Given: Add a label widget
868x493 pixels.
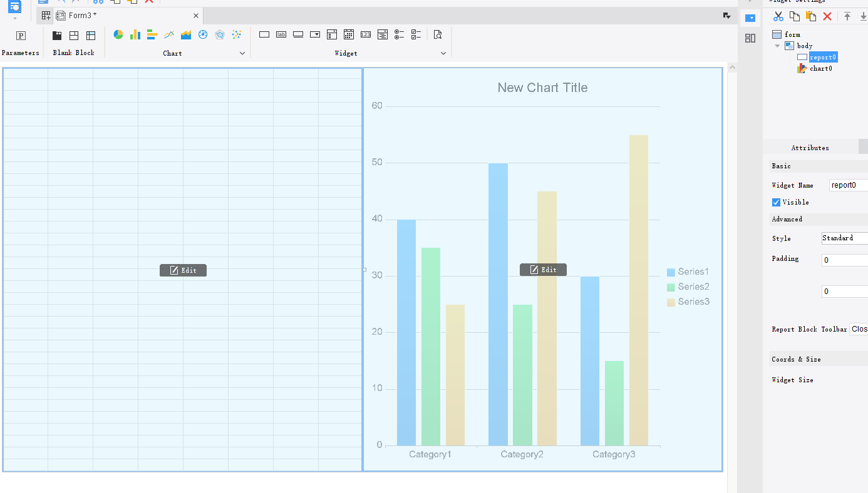Looking at the screenshot, I should (x=281, y=34).
